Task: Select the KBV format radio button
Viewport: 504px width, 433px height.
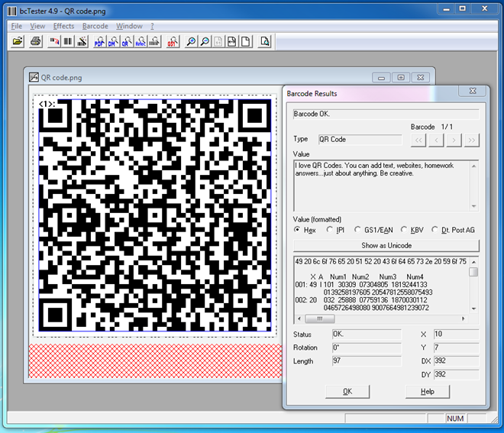Action: pyautogui.click(x=404, y=230)
